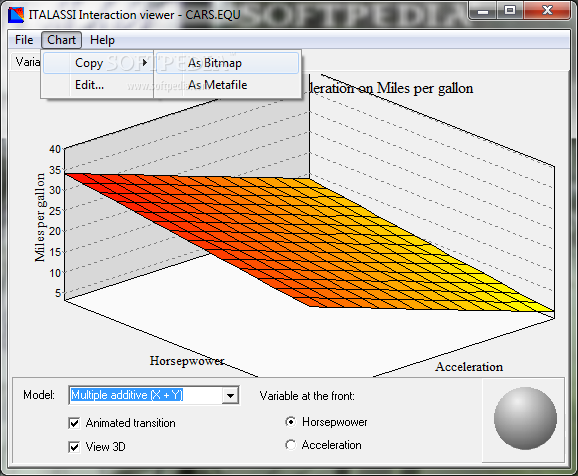The width and height of the screenshot is (578, 476).
Task: Click the 3D surface plot
Action: [x=310, y=243]
